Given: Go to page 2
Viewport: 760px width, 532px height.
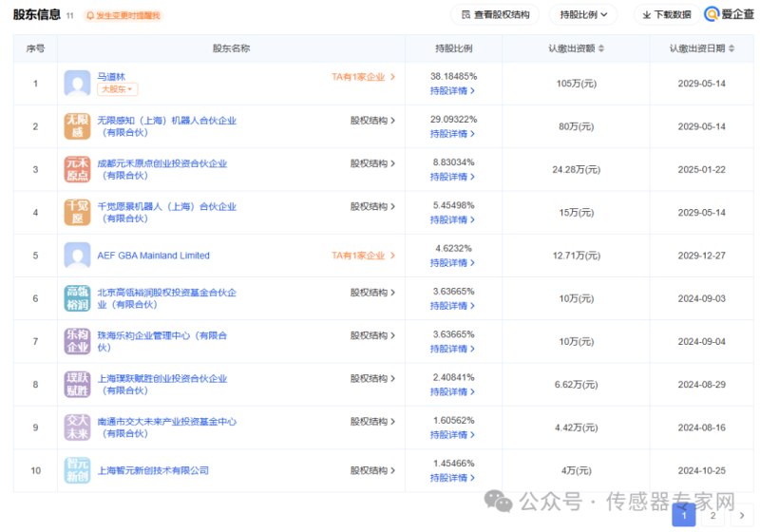Looking at the screenshot, I should [x=712, y=515].
